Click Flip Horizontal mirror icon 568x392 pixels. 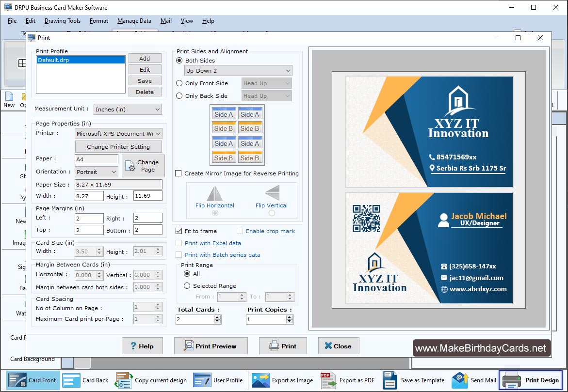(x=215, y=193)
